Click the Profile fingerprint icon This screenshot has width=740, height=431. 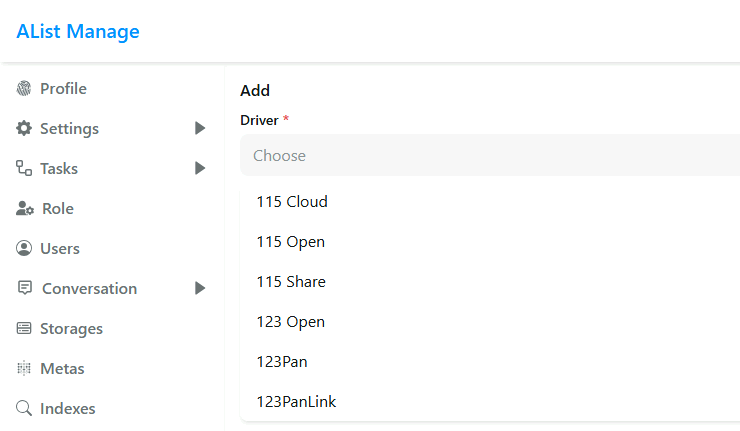click(24, 89)
